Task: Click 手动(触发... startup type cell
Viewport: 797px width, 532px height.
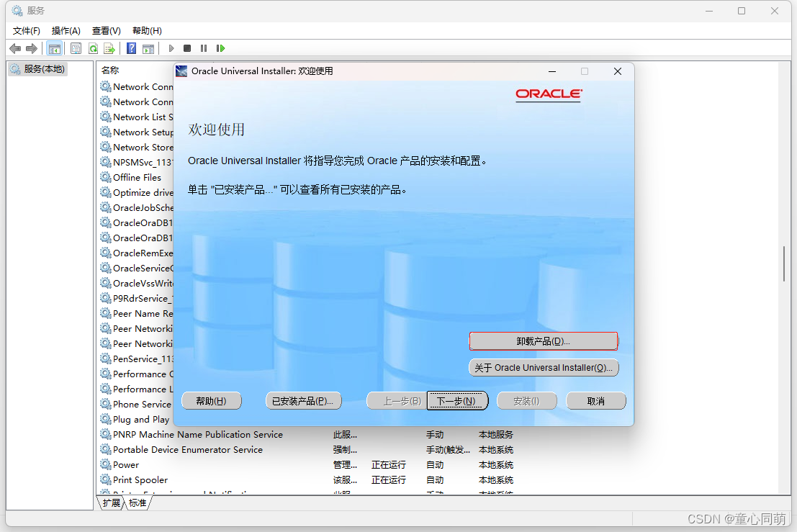Action: 448,450
